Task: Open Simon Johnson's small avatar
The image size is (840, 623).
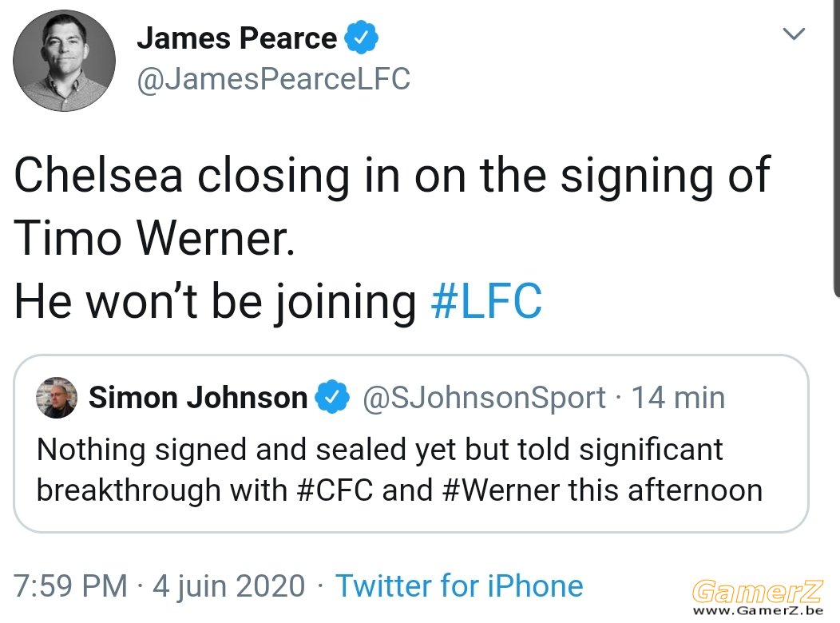Action: (x=56, y=398)
